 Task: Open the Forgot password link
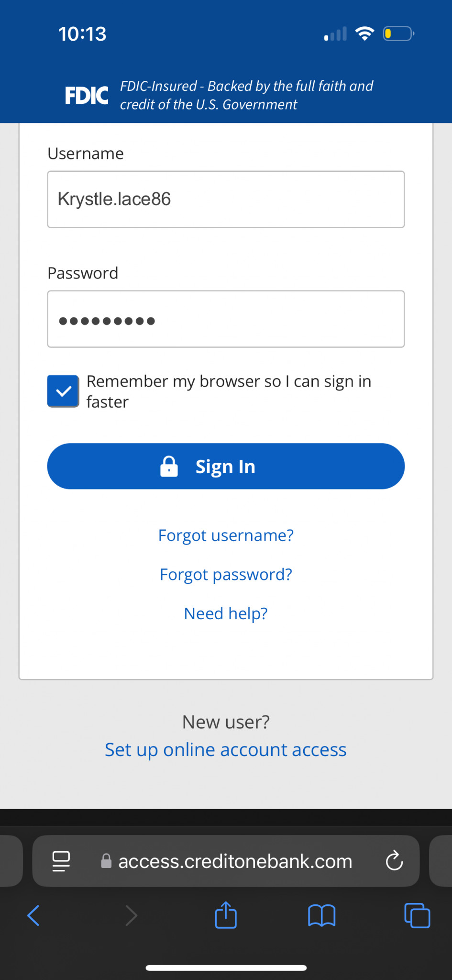tap(226, 574)
